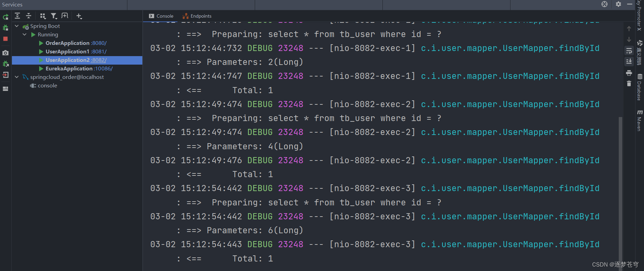
Task: Select UserApplication1 in the service tree
Action: (67, 51)
